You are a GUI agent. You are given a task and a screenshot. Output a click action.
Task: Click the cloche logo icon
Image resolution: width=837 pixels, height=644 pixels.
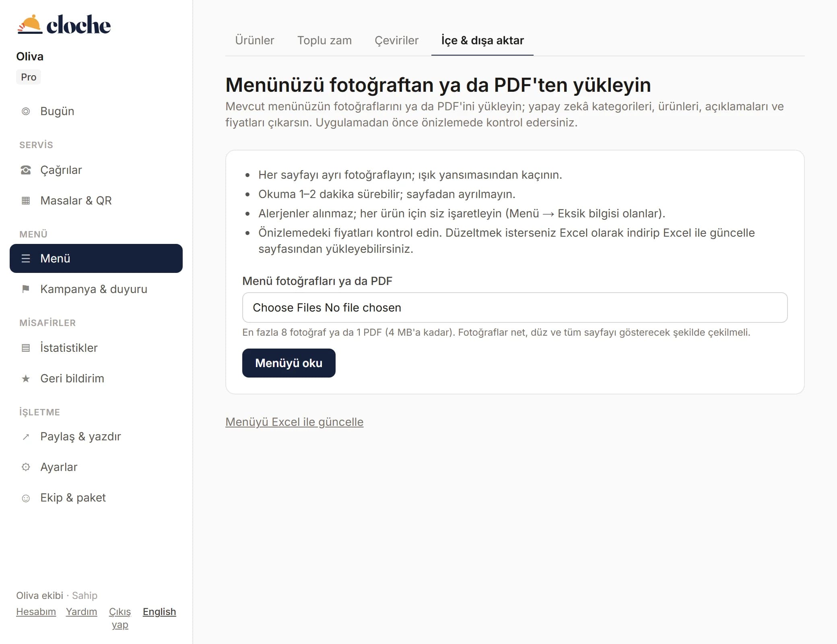30,25
